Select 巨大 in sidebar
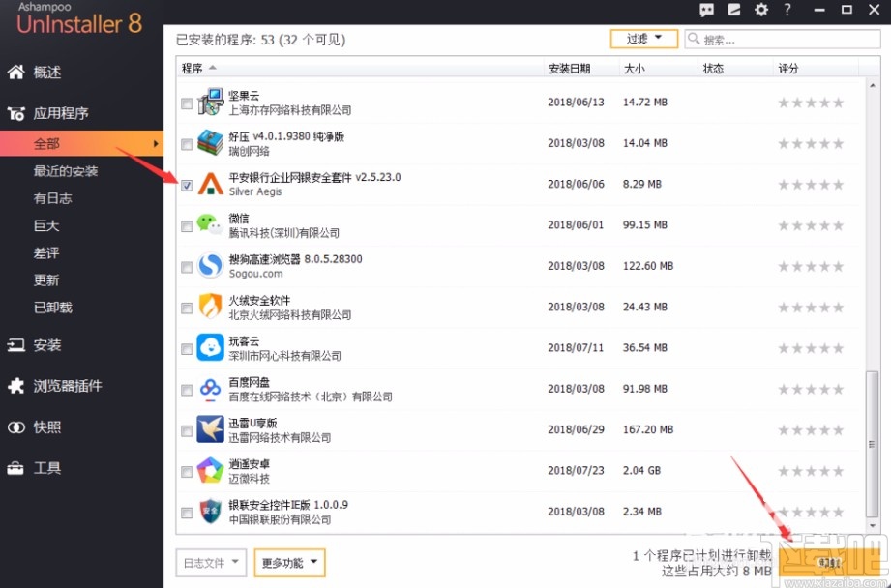 coord(46,225)
